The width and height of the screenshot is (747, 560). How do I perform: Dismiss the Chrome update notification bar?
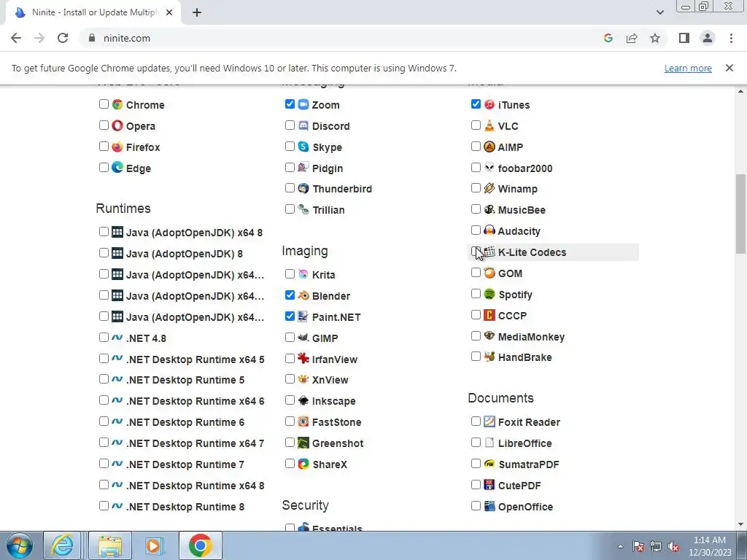(729, 68)
